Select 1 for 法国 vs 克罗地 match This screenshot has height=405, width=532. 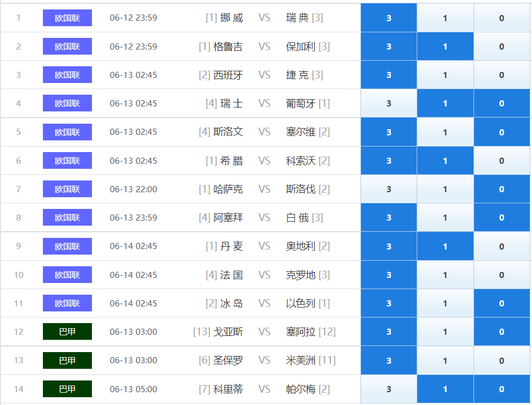(x=445, y=275)
